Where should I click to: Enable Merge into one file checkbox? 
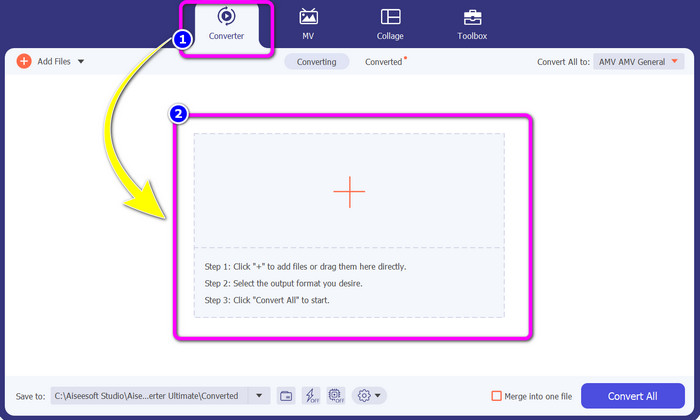pyautogui.click(x=497, y=396)
